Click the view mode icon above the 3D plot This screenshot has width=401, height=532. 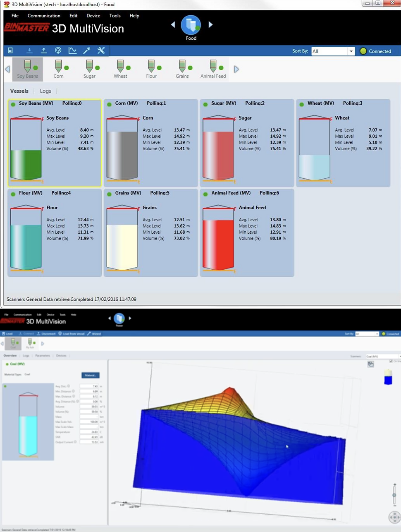(x=370, y=364)
